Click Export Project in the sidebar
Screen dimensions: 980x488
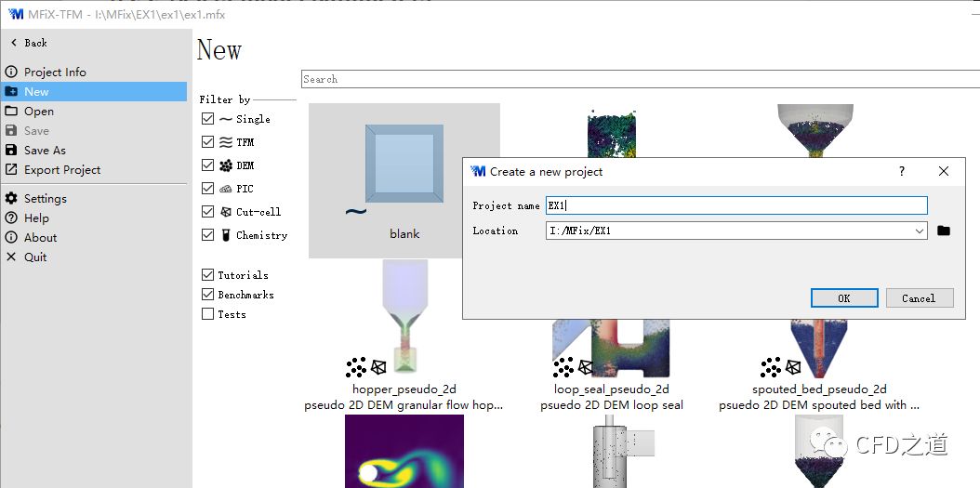pyautogui.click(x=62, y=169)
